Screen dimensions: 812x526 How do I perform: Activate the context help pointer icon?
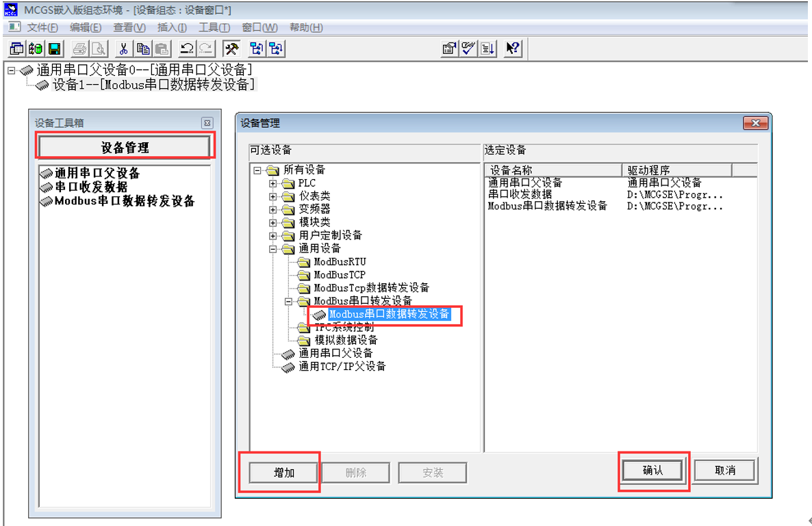coord(513,49)
